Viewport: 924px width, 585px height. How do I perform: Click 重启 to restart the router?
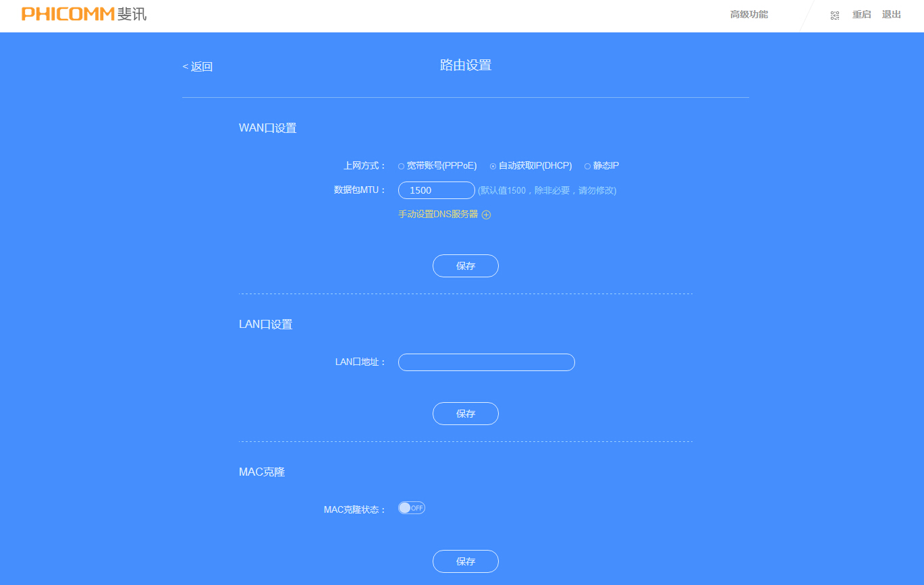[861, 13]
